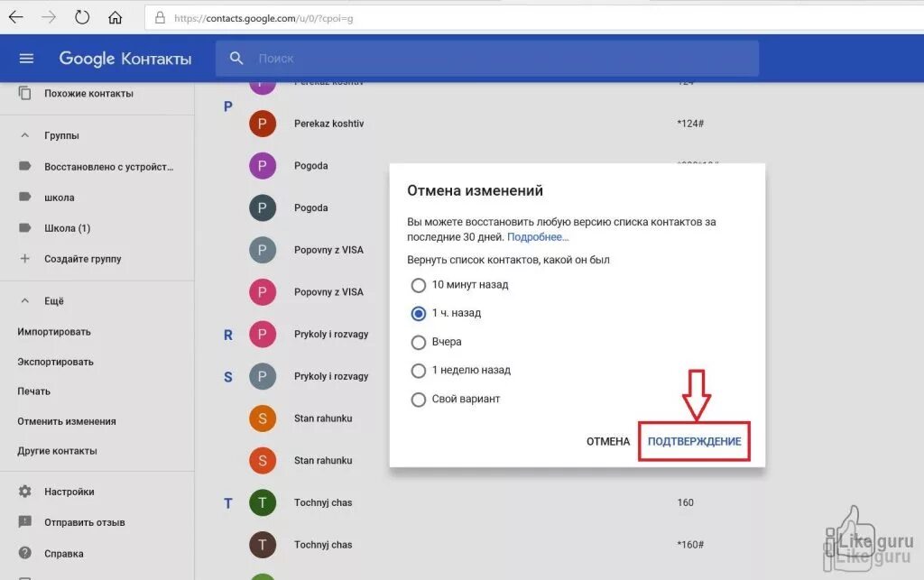Viewport: 924px width, 580px height.
Task: Select the 1 ч. назад radio option
Action: pyautogui.click(x=419, y=313)
